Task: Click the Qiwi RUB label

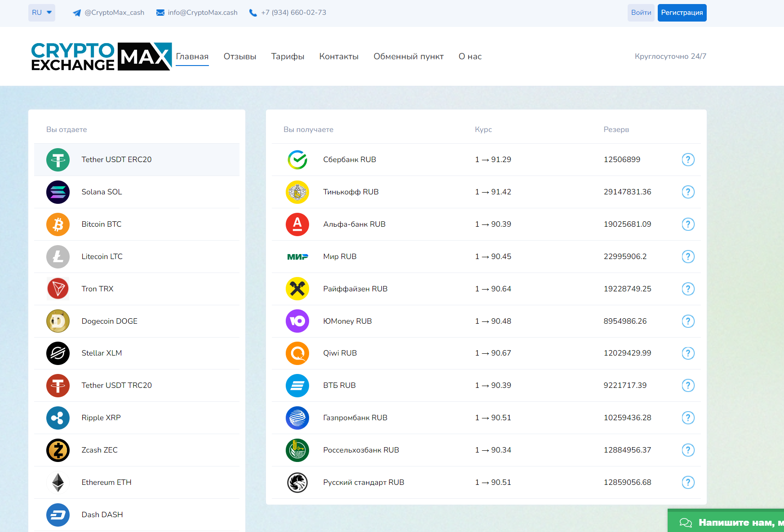Action: pos(340,353)
